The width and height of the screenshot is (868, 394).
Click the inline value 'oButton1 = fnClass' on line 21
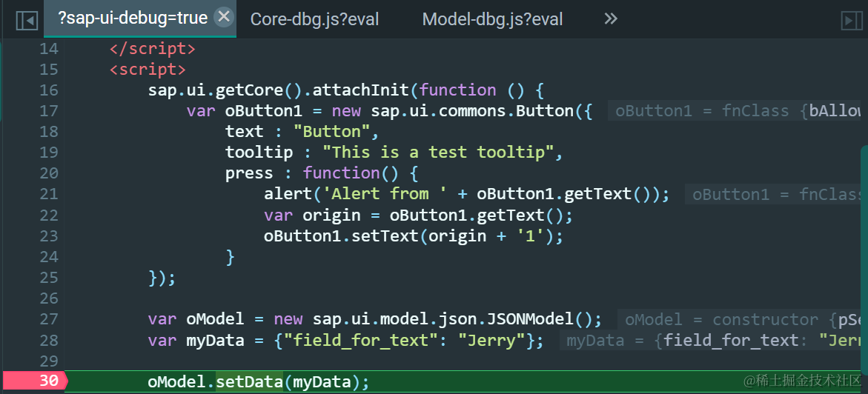coord(778,194)
